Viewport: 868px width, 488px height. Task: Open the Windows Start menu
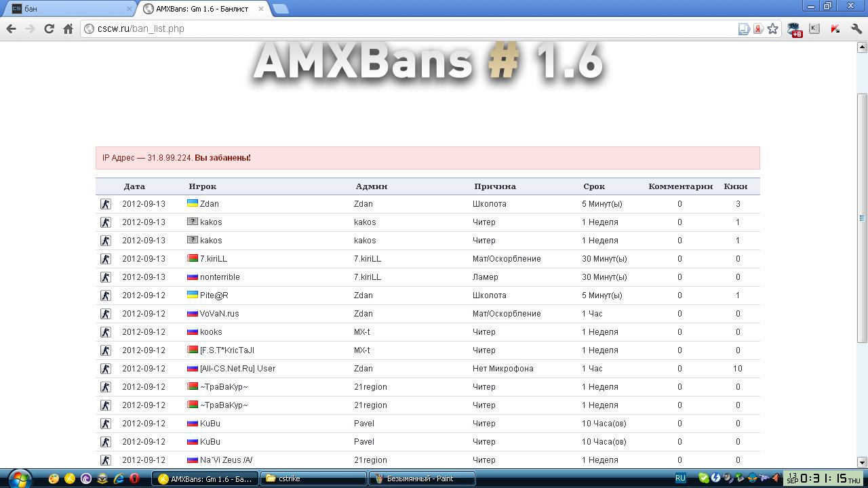[19, 479]
